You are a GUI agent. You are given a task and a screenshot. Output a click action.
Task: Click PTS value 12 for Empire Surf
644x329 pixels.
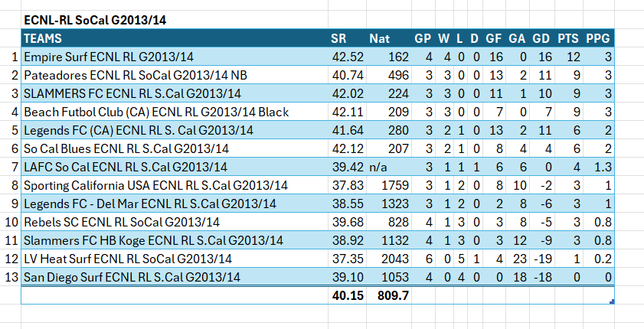(x=569, y=57)
